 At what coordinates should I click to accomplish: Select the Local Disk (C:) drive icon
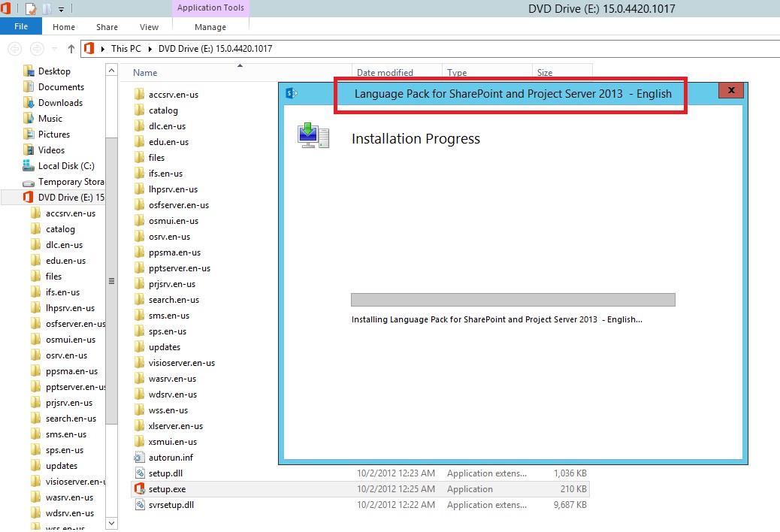click(29, 165)
